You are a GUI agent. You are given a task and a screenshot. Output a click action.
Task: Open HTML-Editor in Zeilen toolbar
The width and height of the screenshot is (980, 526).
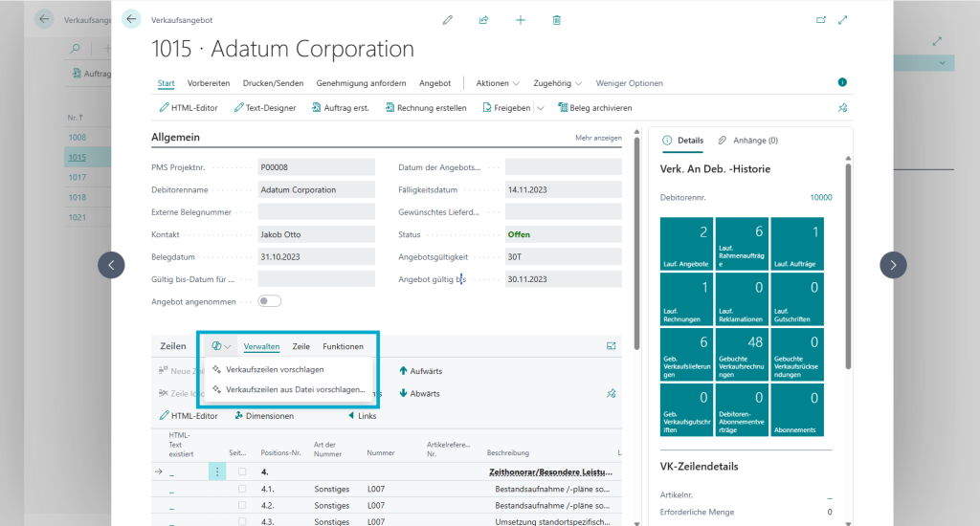pos(189,416)
